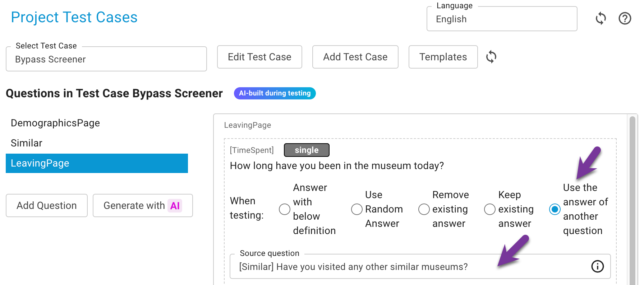Open the Templates button

443,57
